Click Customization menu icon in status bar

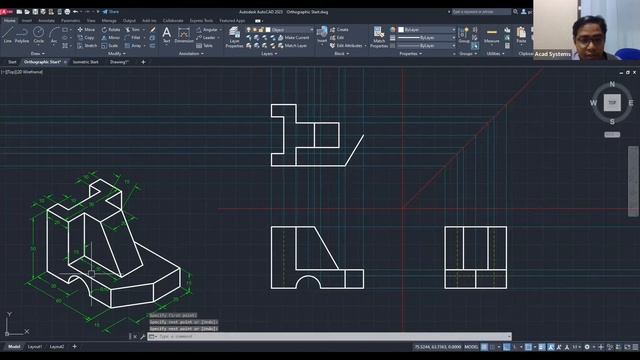coord(635,347)
